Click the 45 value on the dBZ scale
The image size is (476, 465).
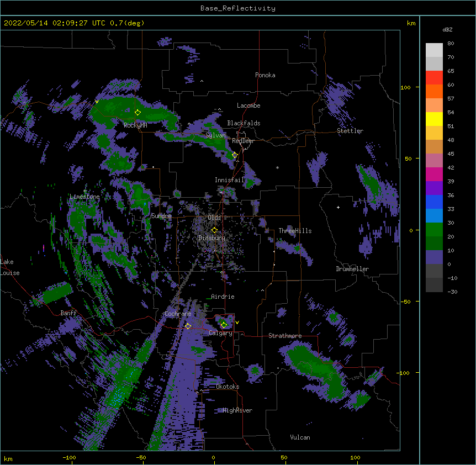(451, 154)
